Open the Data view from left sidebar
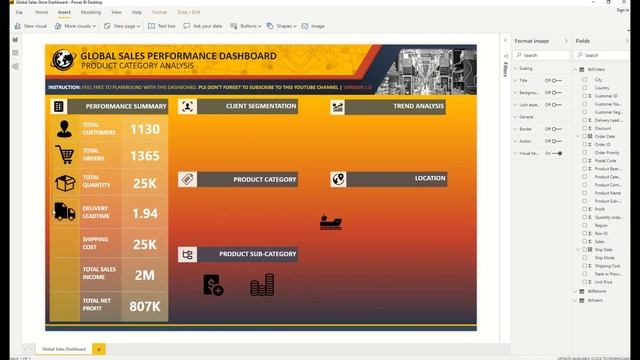The image size is (640, 360). point(16,53)
